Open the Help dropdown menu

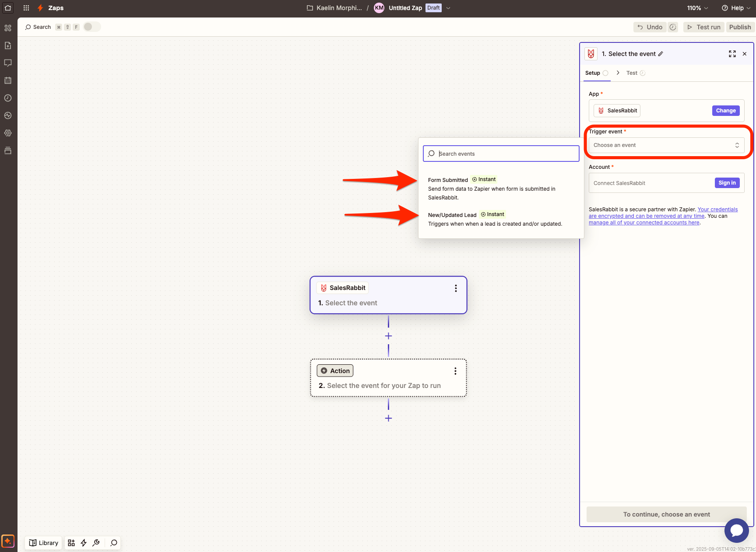pos(736,8)
